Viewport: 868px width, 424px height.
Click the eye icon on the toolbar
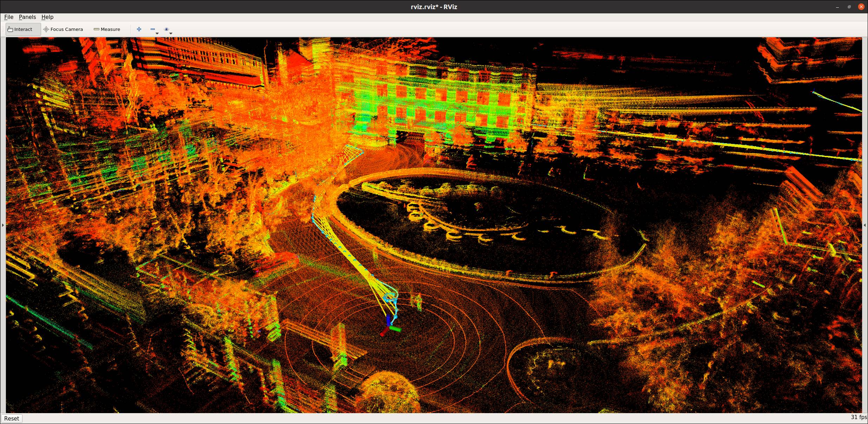(167, 29)
